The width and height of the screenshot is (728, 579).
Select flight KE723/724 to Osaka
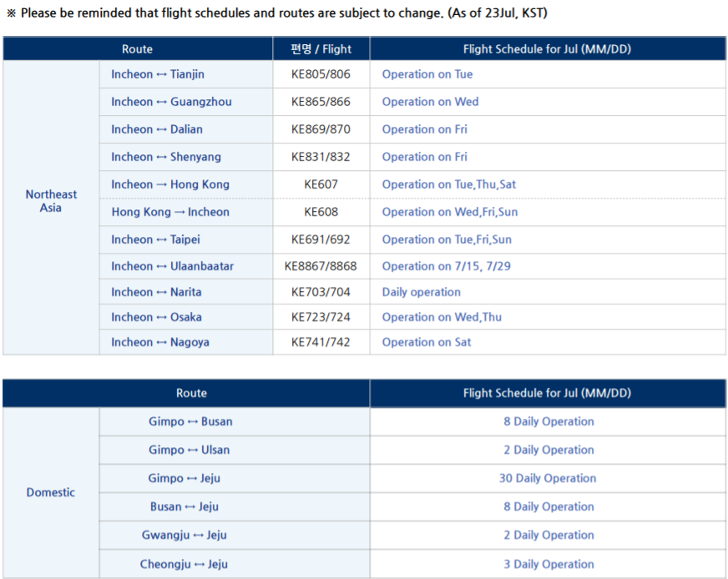(x=321, y=317)
